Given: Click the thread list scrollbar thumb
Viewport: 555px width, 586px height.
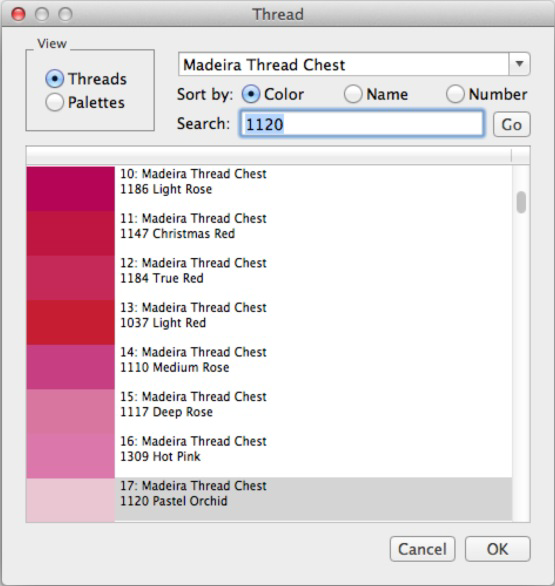Looking at the screenshot, I should (521, 202).
